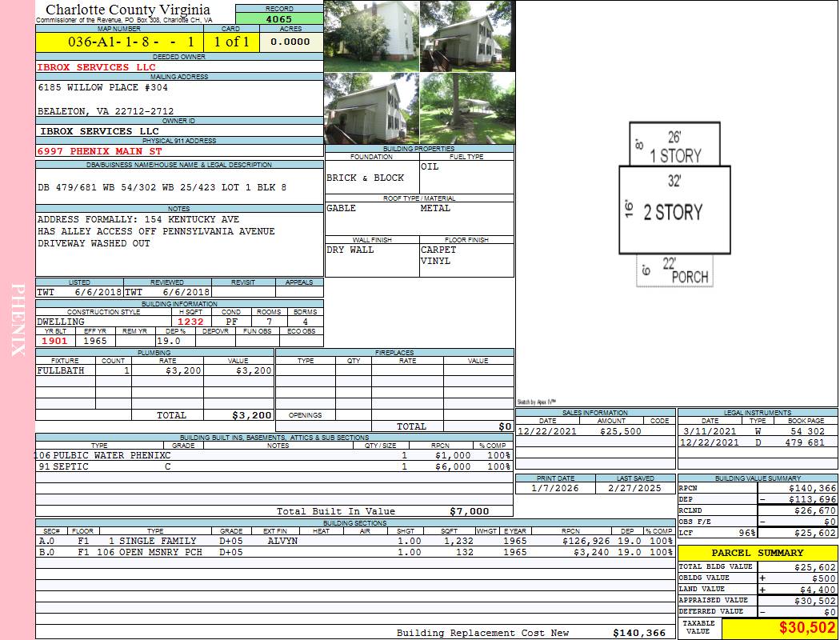The image size is (840, 640).
Task: Open the top-right house photo
Action: [x=467, y=36]
